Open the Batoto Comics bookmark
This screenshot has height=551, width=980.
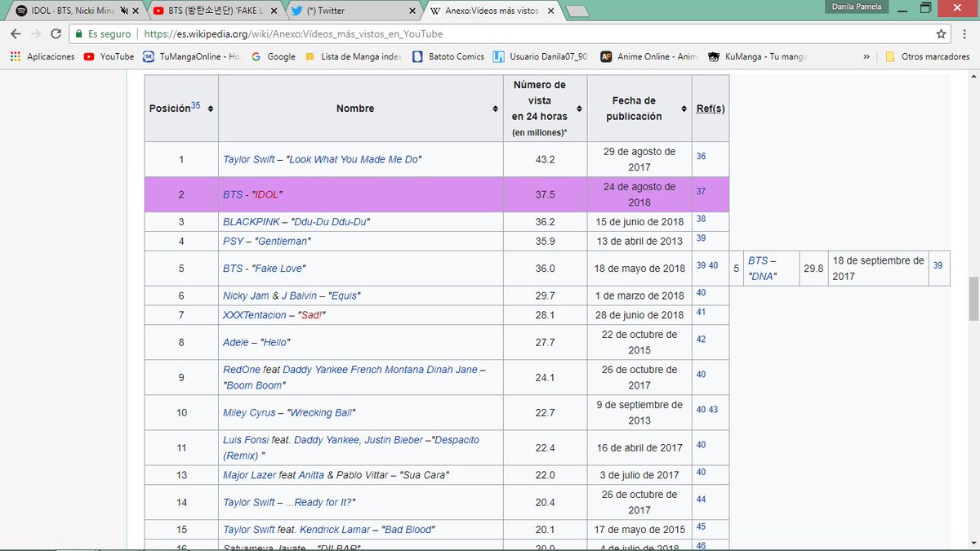click(448, 56)
